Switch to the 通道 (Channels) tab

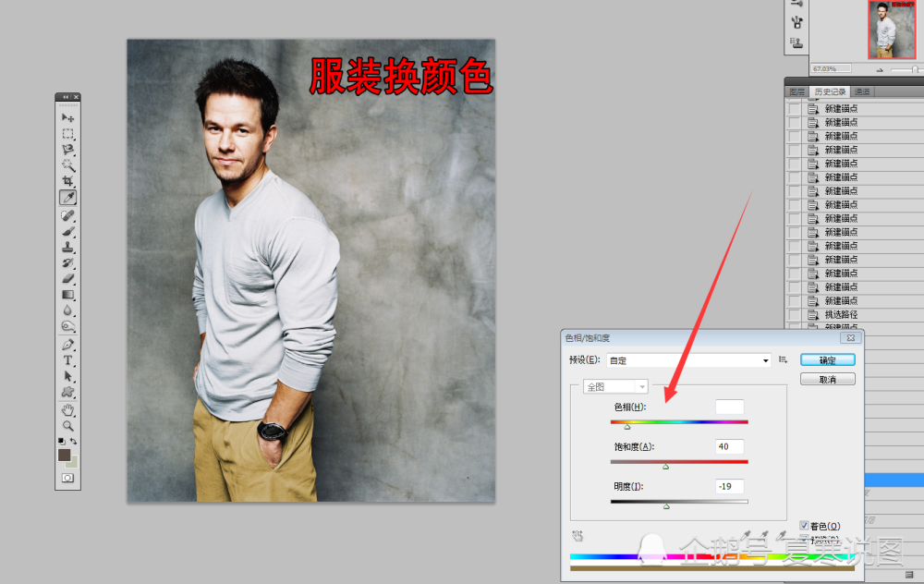[862, 91]
